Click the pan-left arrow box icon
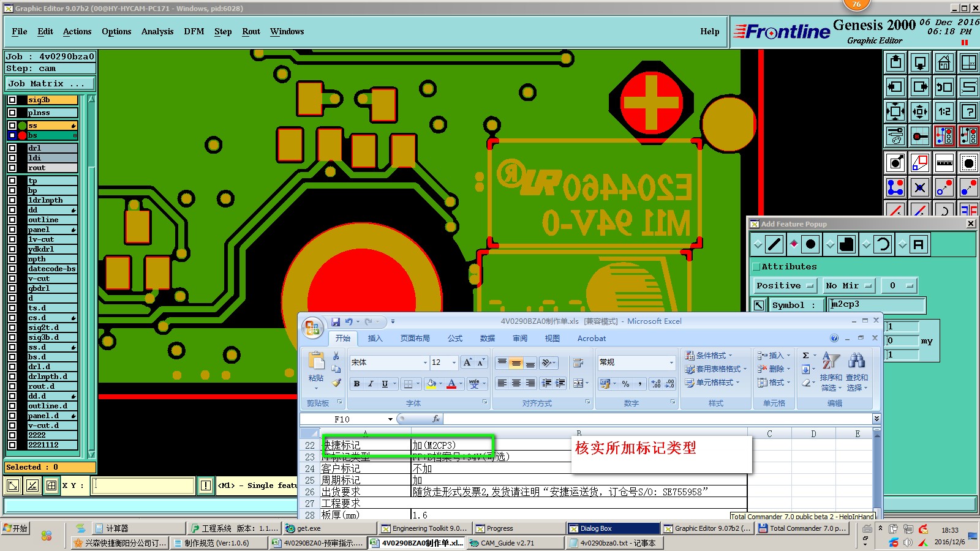 click(x=895, y=87)
